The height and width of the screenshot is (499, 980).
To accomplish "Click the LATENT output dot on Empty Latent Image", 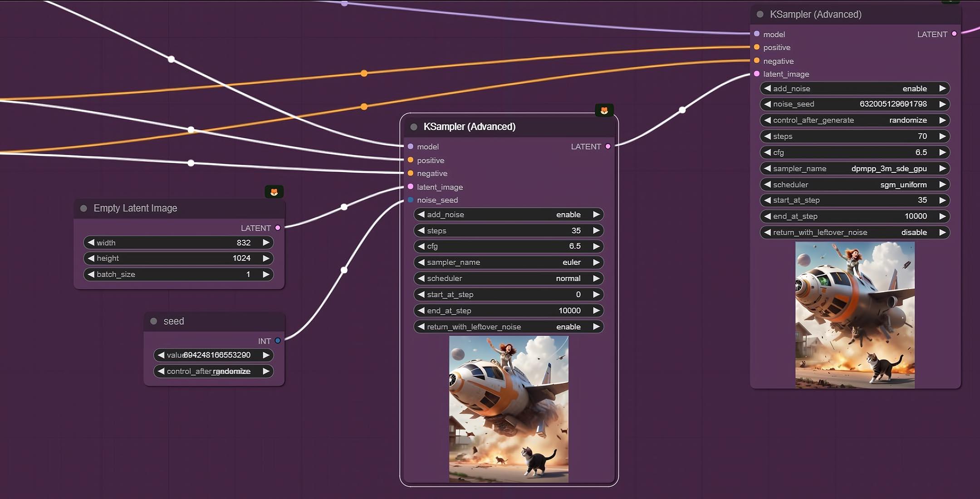I will 278,228.
